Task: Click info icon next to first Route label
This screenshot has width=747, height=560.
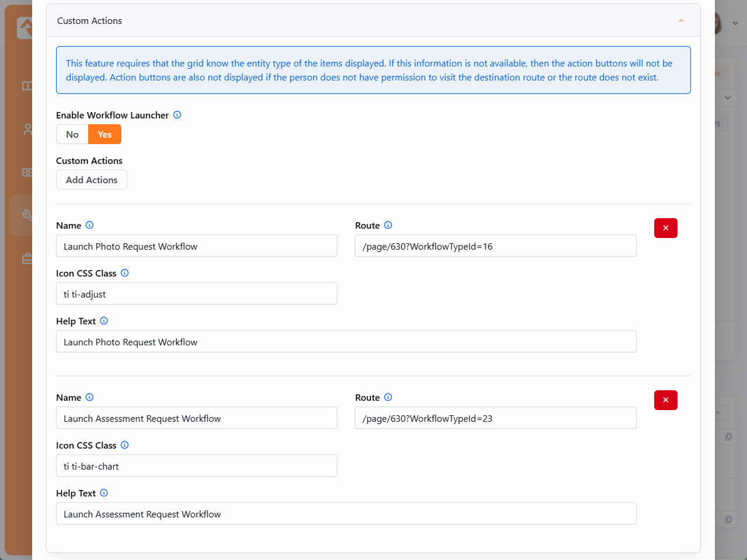Action: click(x=388, y=225)
